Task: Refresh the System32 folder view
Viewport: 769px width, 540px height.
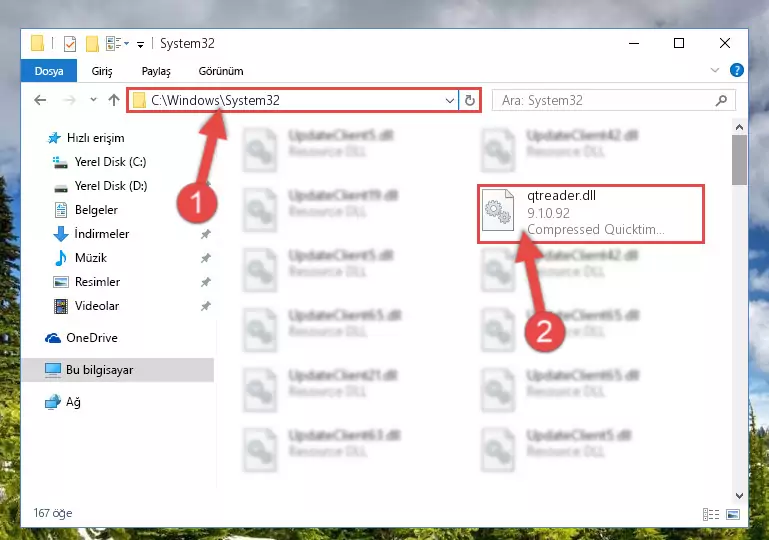Action: click(x=469, y=101)
